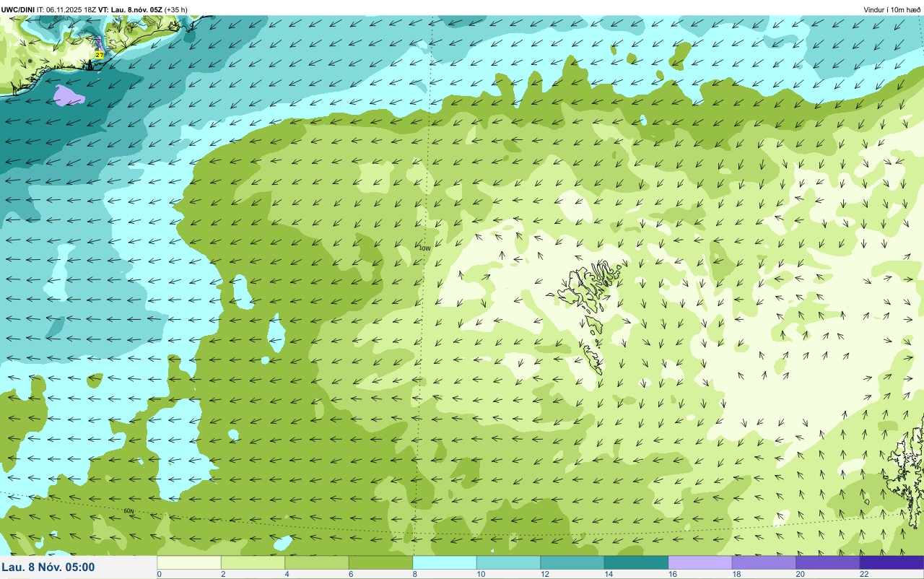Click the '10W' longitude label
The height and width of the screenshot is (579, 924).
(424, 248)
